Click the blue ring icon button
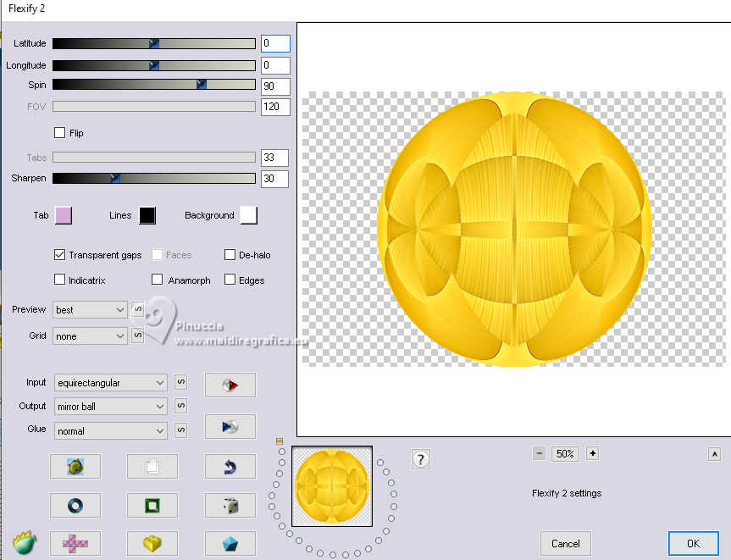The width and height of the screenshot is (731, 560). [75, 506]
